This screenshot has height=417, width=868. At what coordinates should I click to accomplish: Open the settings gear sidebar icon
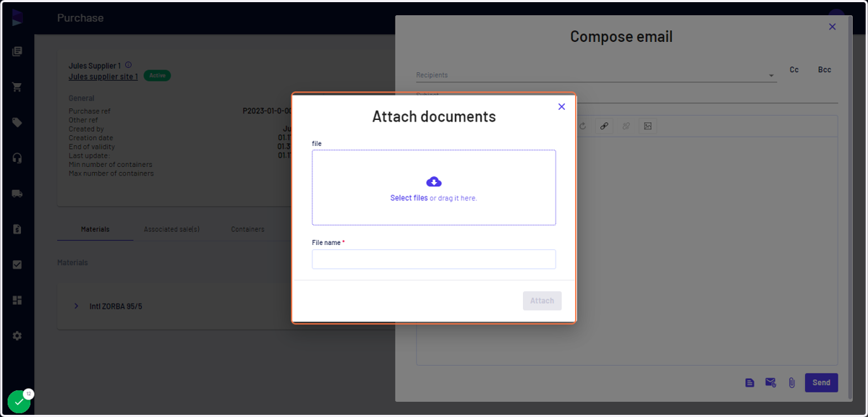tap(17, 336)
